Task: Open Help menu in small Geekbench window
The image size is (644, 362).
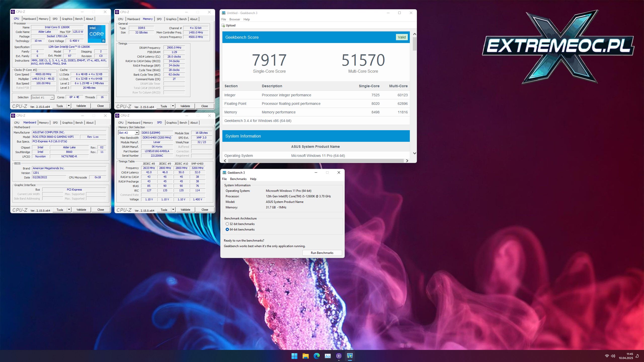Action: 253,179
